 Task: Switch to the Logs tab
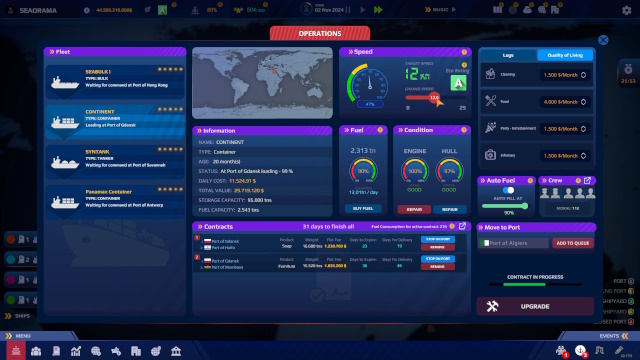[508, 55]
